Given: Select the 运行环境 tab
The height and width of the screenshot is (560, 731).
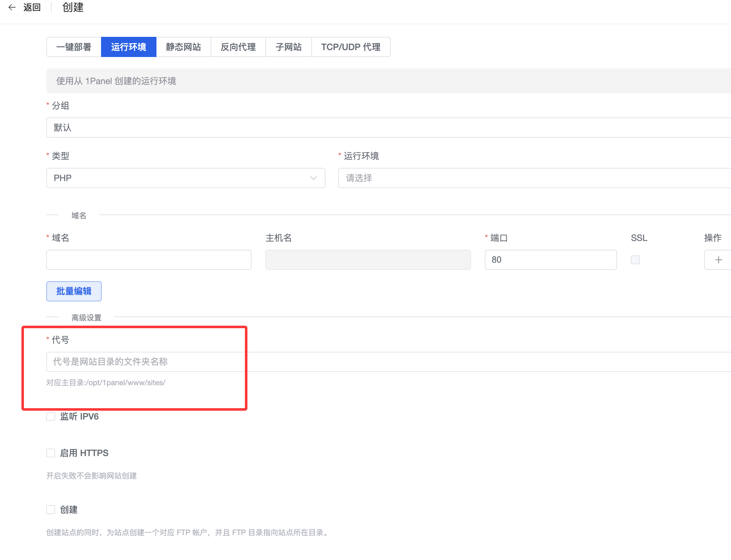Looking at the screenshot, I should point(129,47).
